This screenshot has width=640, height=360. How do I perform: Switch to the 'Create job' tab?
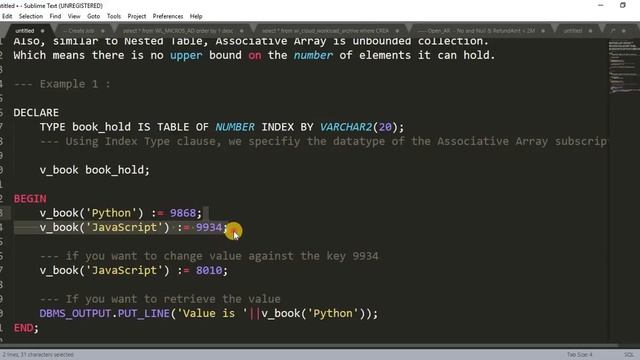[x=80, y=31]
